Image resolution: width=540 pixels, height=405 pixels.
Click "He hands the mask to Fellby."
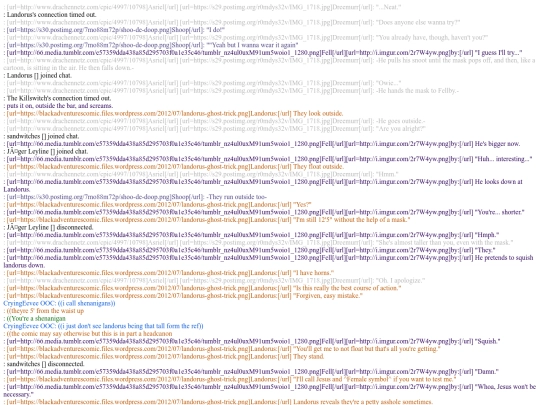pos(417,91)
